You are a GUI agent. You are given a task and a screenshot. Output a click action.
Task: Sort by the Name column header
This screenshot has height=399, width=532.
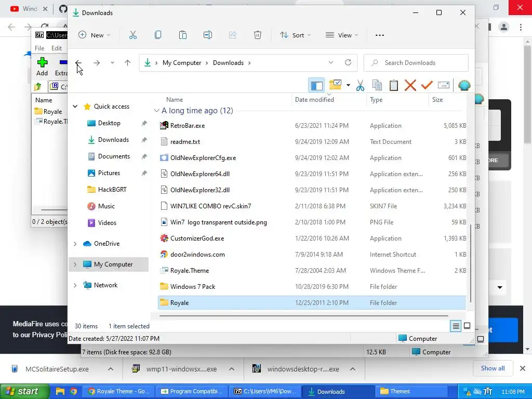pos(175,100)
